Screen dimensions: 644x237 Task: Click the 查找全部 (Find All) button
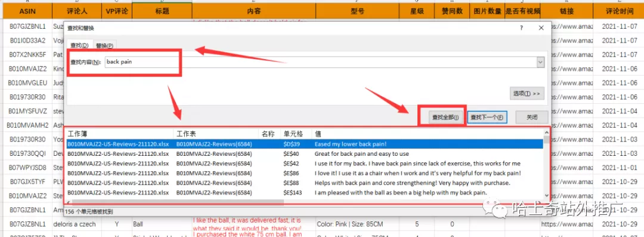click(x=442, y=117)
